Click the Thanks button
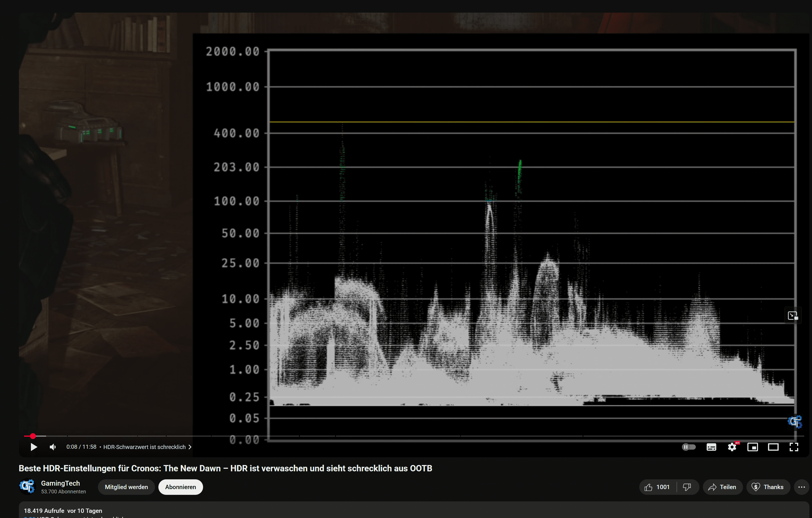This screenshot has height=518, width=812. tap(768, 487)
